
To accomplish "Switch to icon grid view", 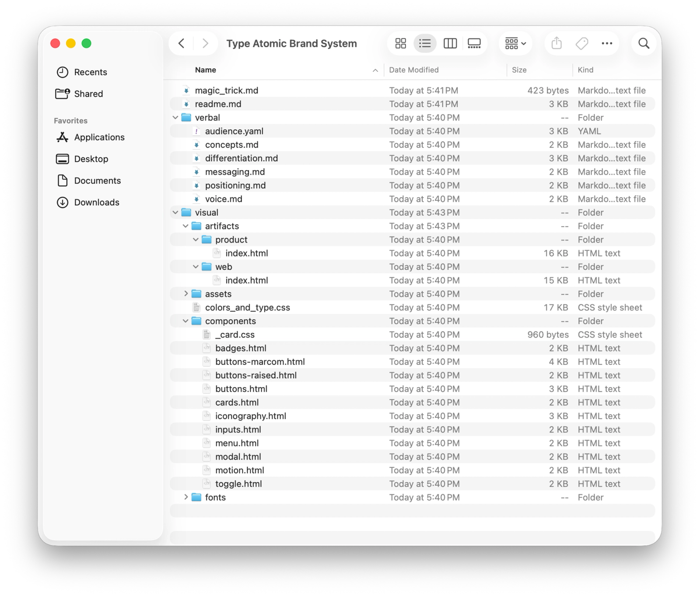I will pyautogui.click(x=400, y=43).
